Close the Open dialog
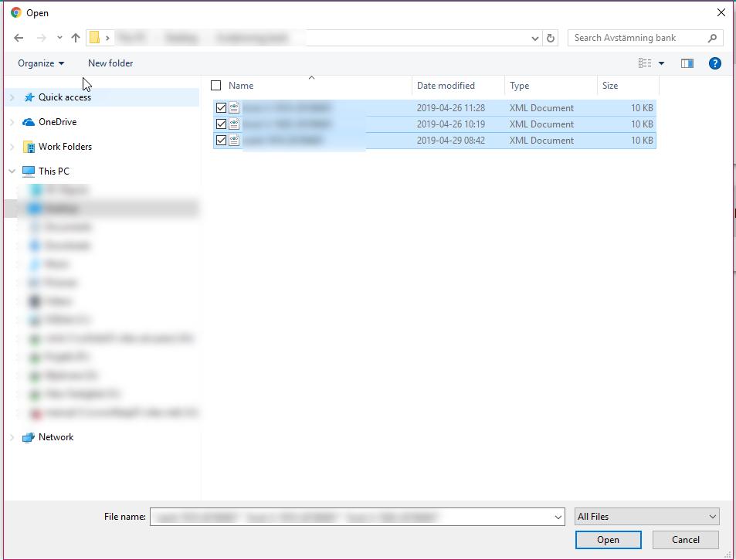The width and height of the screenshot is (736, 560). [x=721, y=12]
